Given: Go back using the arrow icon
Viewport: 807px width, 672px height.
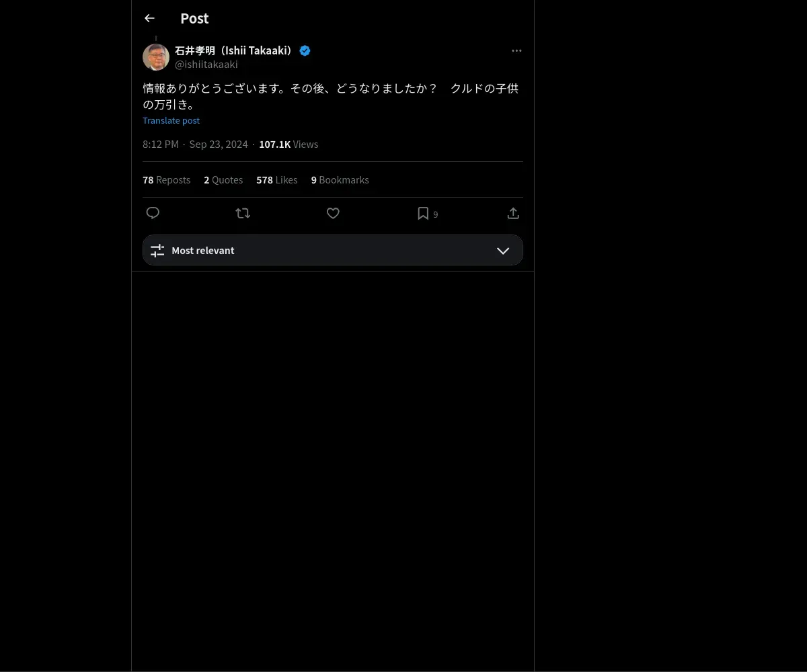Looking at the screenshot, I should tap(149, 18).
